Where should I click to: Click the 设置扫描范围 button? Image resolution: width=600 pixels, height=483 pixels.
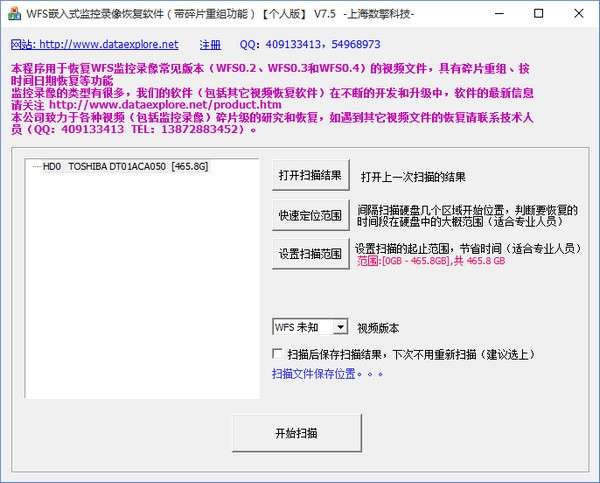311,254
